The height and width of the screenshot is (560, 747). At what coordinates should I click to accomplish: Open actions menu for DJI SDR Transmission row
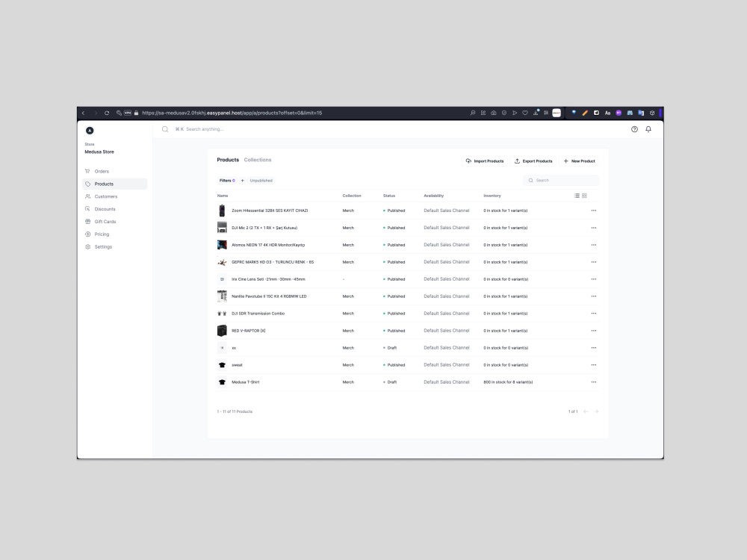point(594,314)
